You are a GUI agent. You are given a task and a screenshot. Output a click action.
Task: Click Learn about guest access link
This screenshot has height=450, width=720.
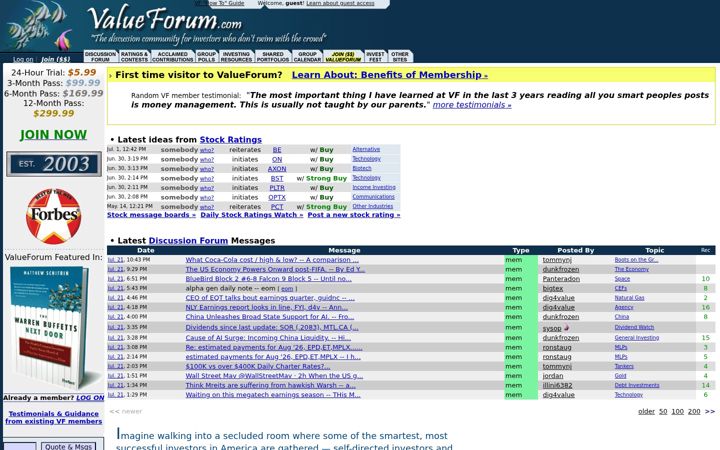(340, 3)
